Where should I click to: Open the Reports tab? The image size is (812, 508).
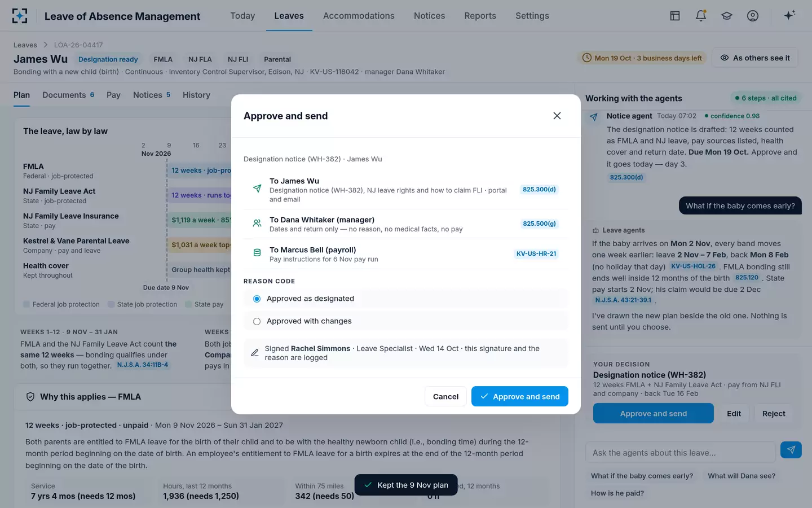[480, 16]
